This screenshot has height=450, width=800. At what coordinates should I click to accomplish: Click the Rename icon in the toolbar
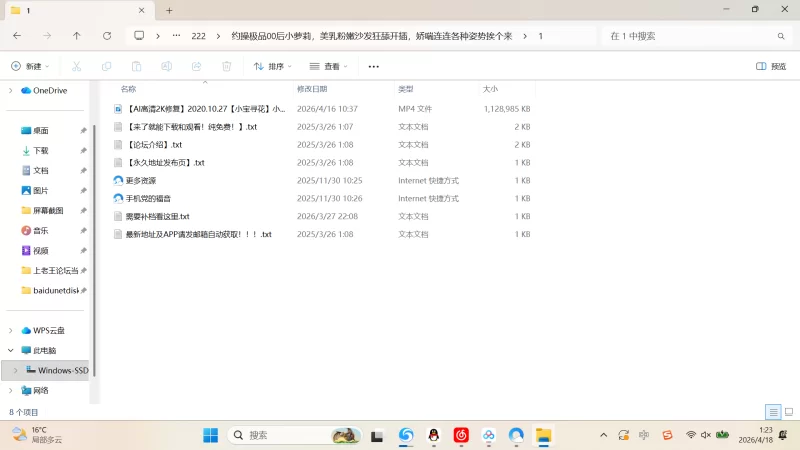click(166, 66)
